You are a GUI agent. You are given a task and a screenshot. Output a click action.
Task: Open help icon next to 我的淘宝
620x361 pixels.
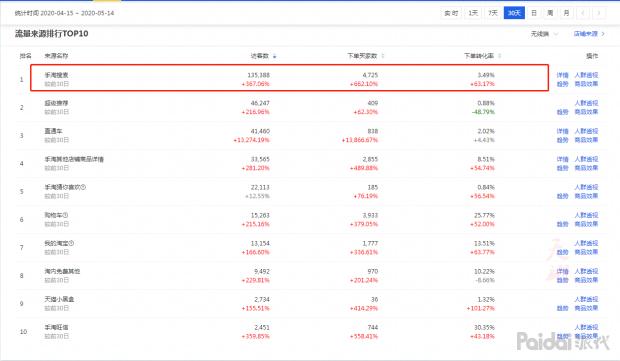tap(71, 243)
